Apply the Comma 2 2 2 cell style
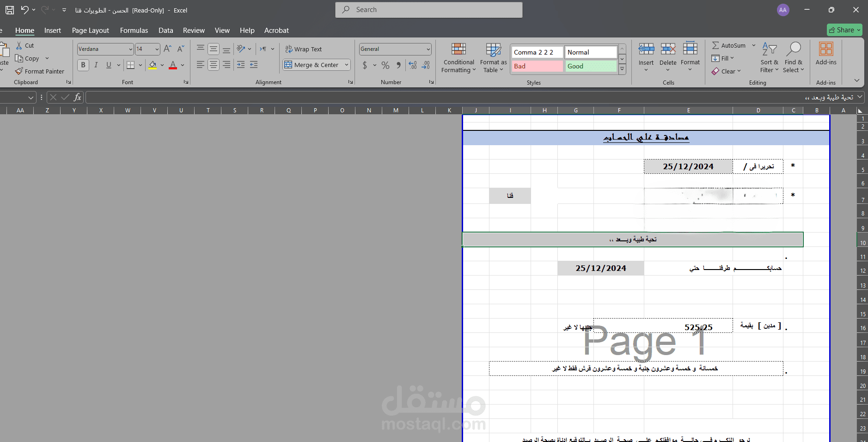The height and width of the screenshot is (442, 868). [537, 52]
